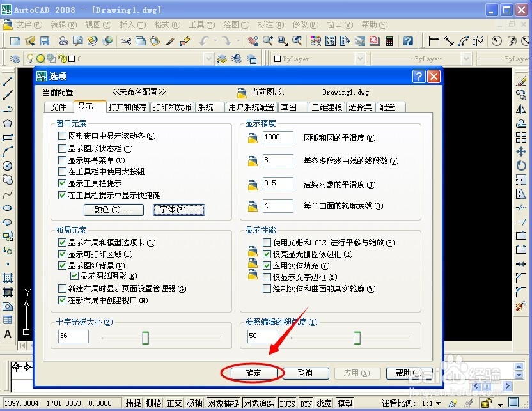Select the Rotate tool
Screen dimensions: 532x411
521,166
